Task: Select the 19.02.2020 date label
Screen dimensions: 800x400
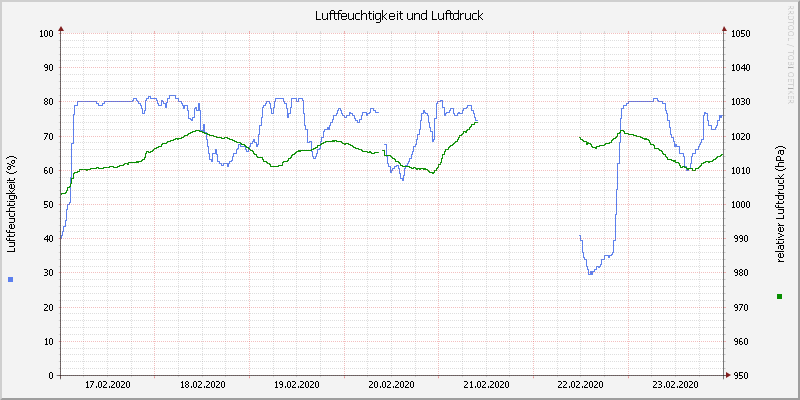Action: point(297,384)
